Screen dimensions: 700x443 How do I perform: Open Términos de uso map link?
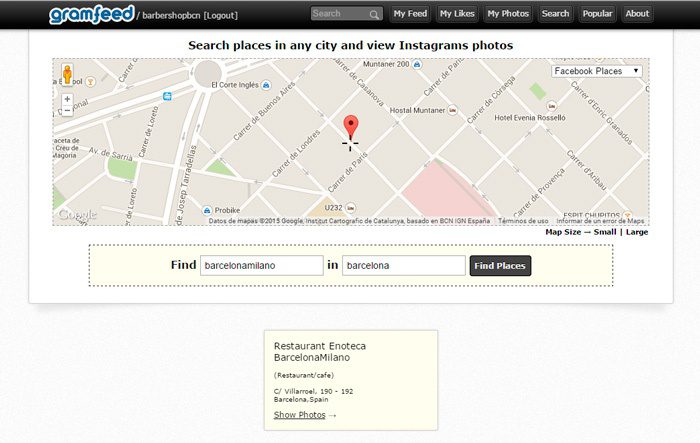tap(523, 221)
